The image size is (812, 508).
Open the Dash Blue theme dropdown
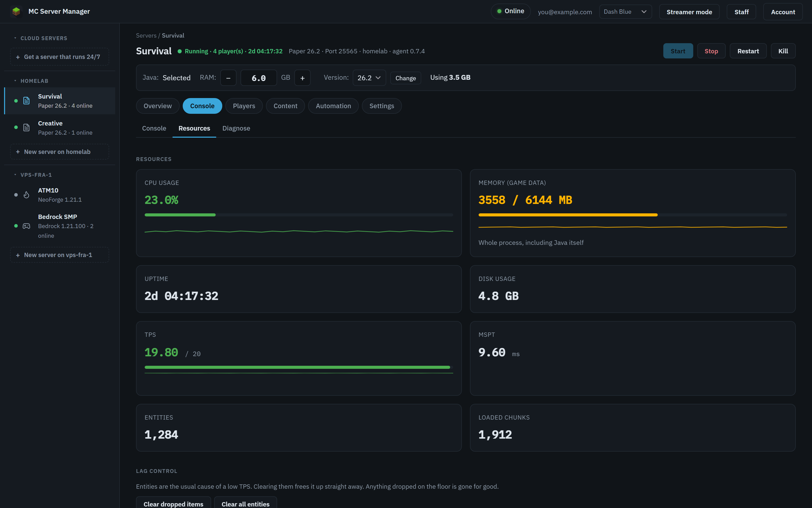(x=625, y=12)
